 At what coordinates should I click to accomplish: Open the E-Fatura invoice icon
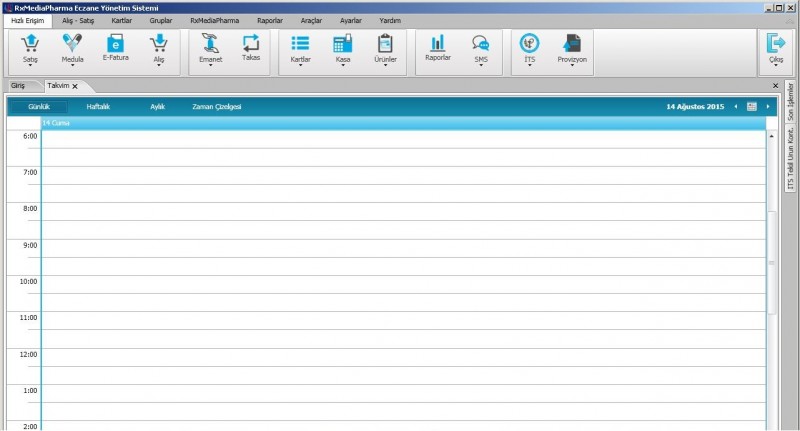pos(116,43)
